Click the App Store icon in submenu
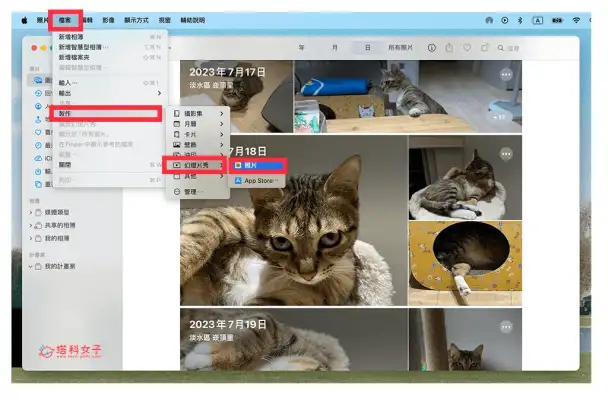 pyautogui.click(x=238, y=181)
